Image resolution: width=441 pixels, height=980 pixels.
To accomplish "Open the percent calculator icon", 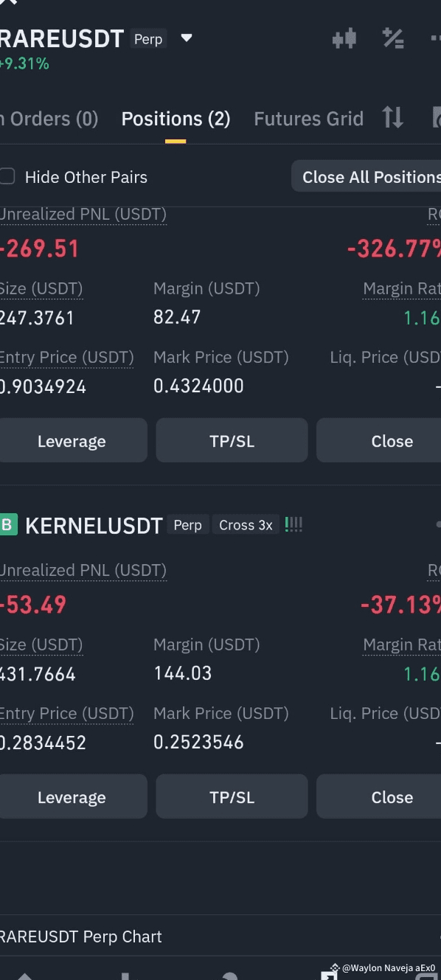I will pyautogui.click(x=392, y=38).
